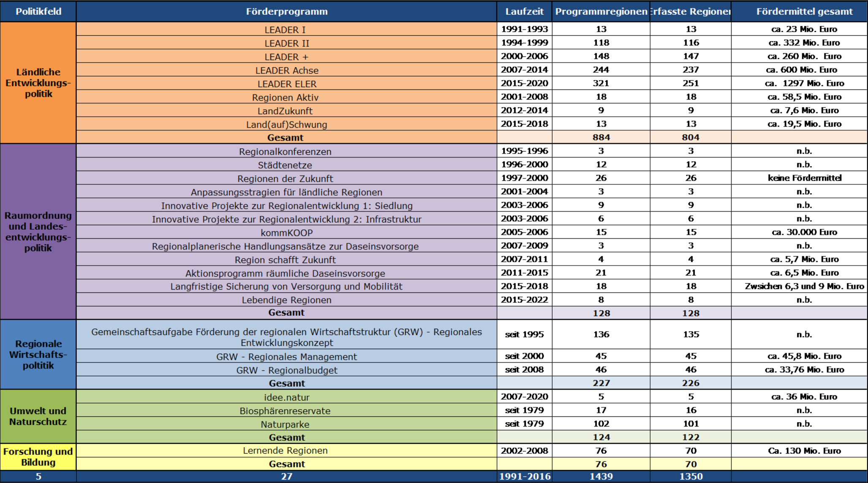Select Innovative Projekte 1: Siedlung cell
The height and width of the screenshot is (483, 868).
pyautogui.click(x=286, y=205)
